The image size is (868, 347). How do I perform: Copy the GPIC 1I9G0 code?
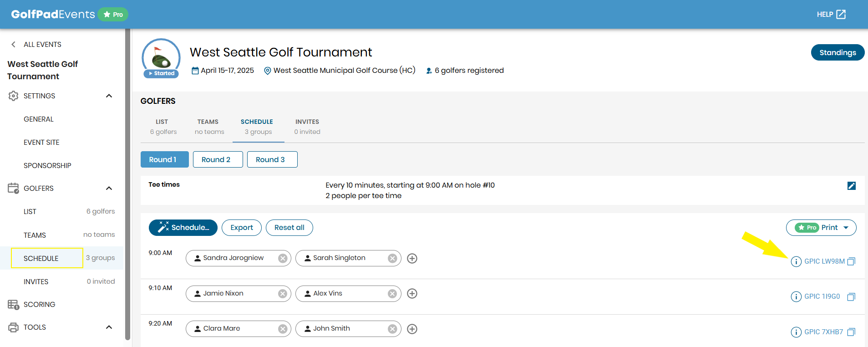[851, 297]
